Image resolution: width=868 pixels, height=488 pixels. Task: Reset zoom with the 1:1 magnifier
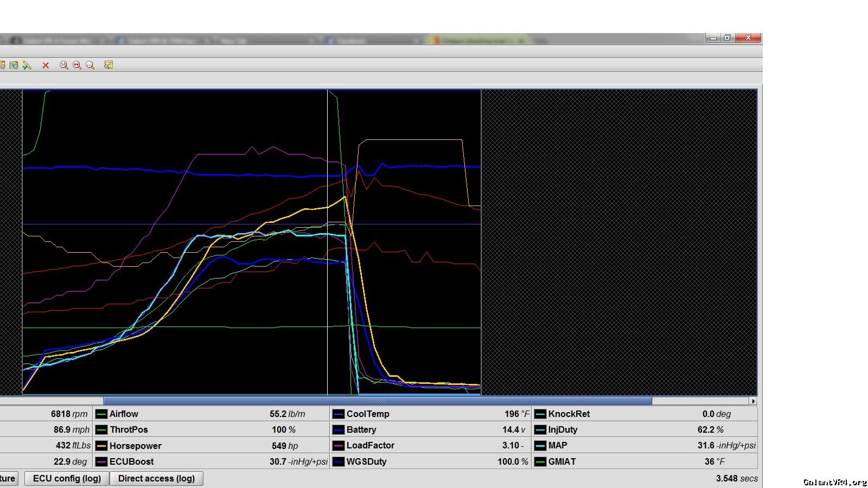click(63, 65)
